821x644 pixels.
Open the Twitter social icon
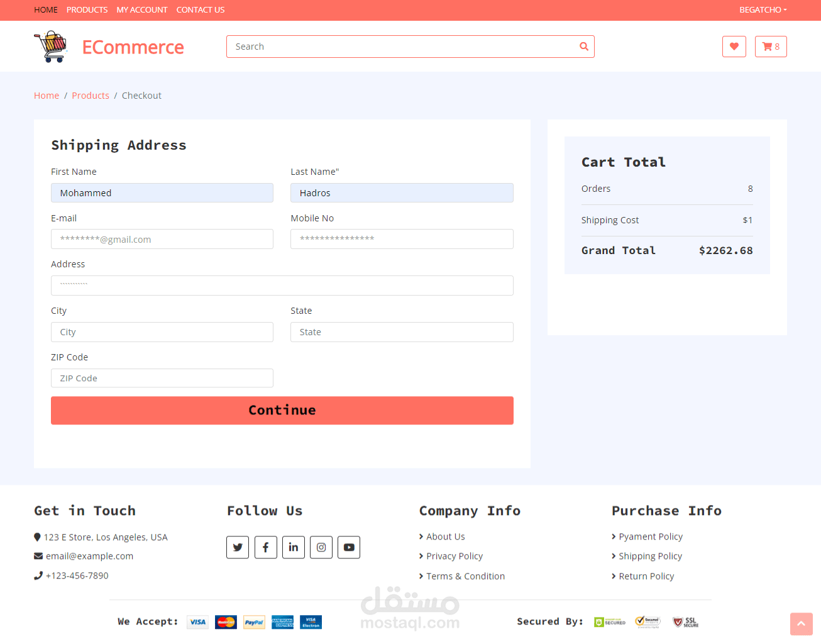(x=238, y=547)
